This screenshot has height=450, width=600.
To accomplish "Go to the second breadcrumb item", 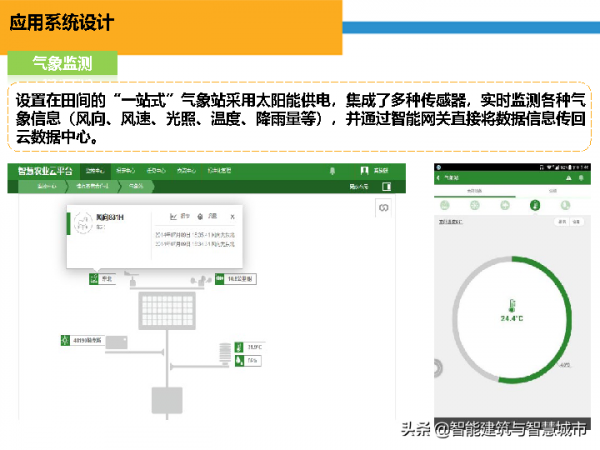I will [x=92, y=186].
